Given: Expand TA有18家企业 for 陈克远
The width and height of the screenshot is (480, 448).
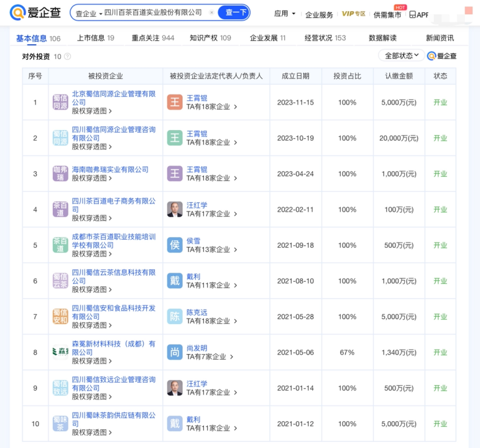Looking at the screenshot, I should click(x=212, y=321).
